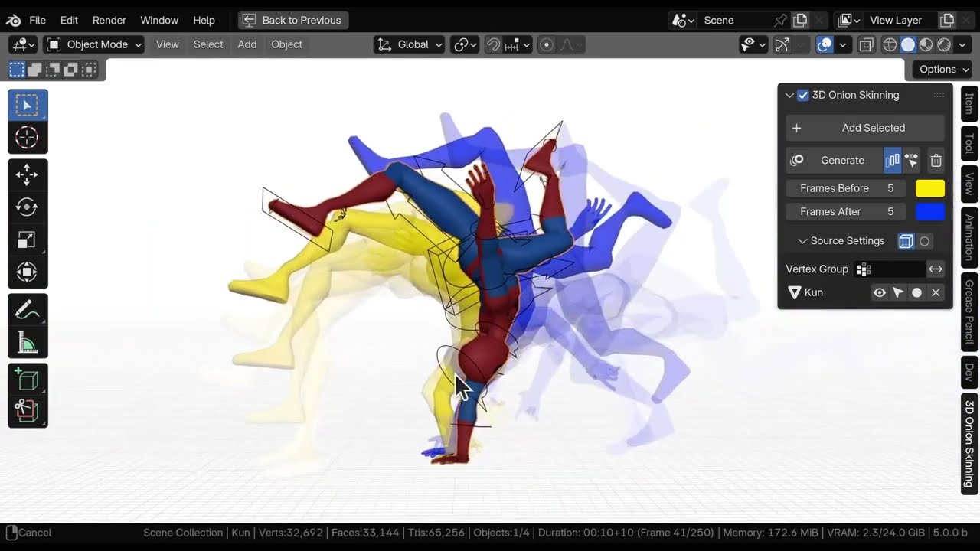Click the Add Selected button
Viewport: 980px width, 551px height.
(865, 129)
